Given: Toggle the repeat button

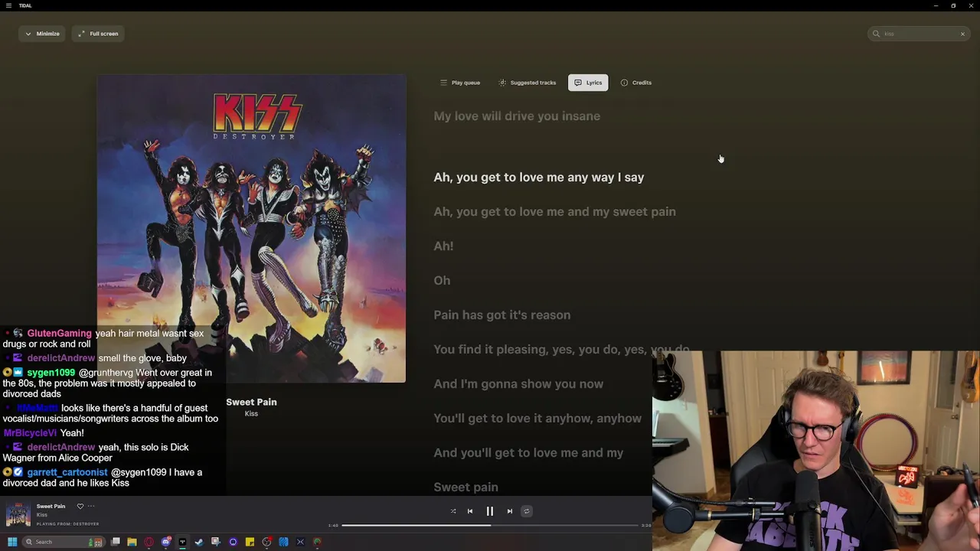Looking at the screenshot, I should tap(526, 511).
